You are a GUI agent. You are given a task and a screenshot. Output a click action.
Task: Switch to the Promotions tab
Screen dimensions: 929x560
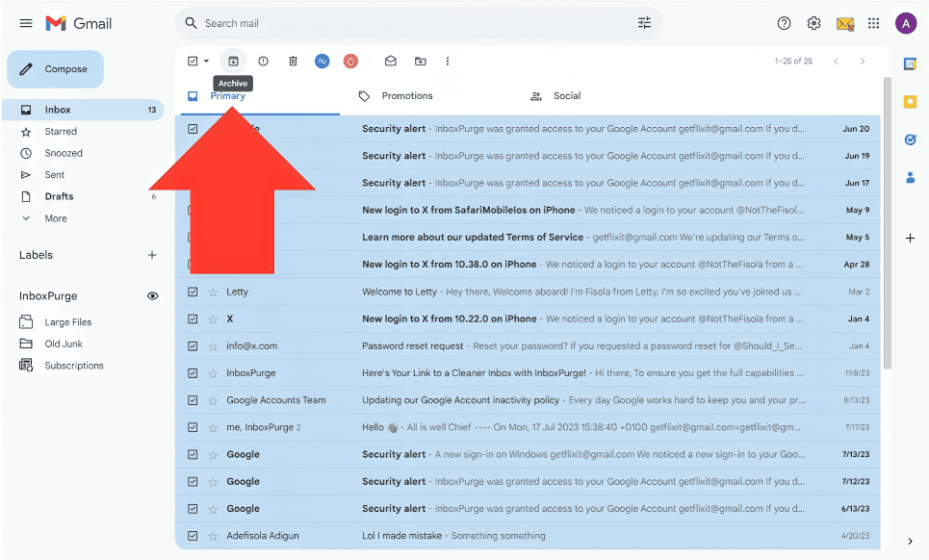coord(407,96)
